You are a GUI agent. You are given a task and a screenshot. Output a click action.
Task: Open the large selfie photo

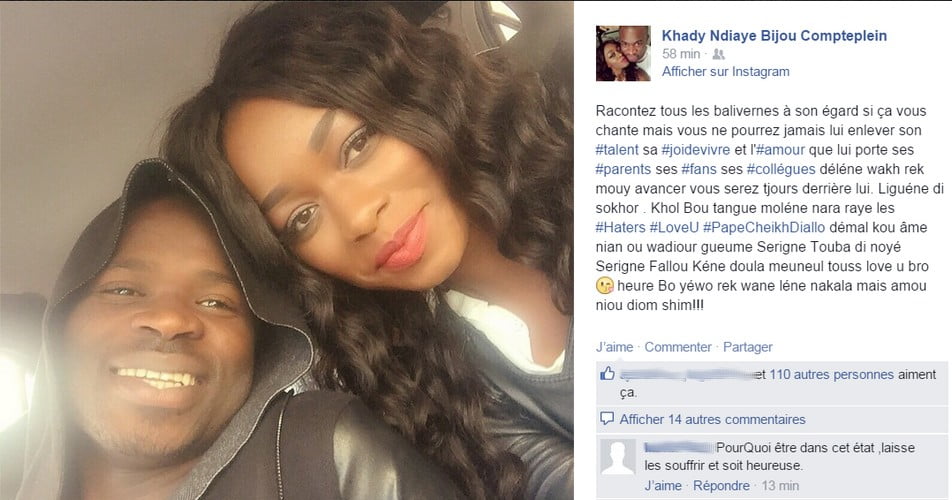[x=287, y=250]
